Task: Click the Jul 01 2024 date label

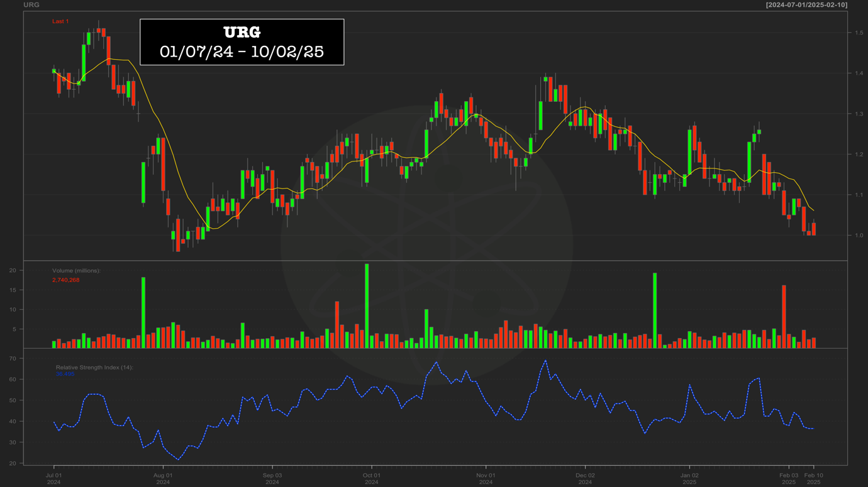Action: (x=53, y=479)
